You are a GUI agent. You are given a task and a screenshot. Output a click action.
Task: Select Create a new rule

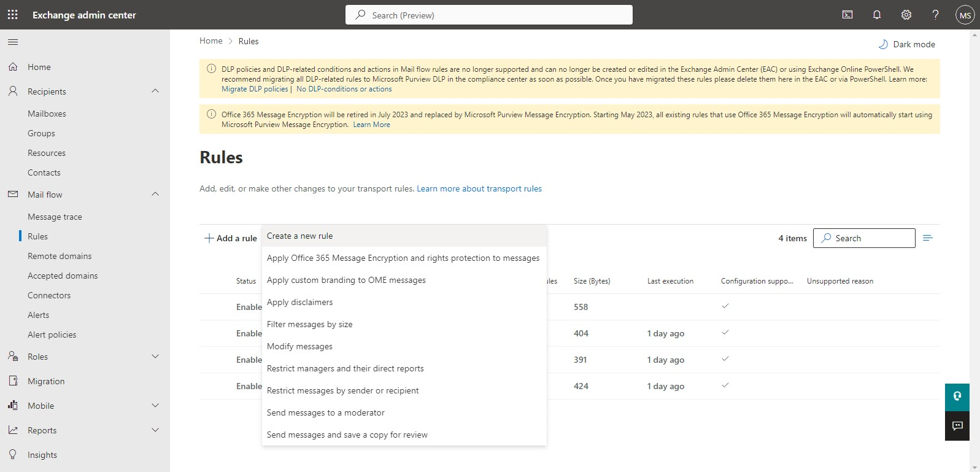point(404,236)
